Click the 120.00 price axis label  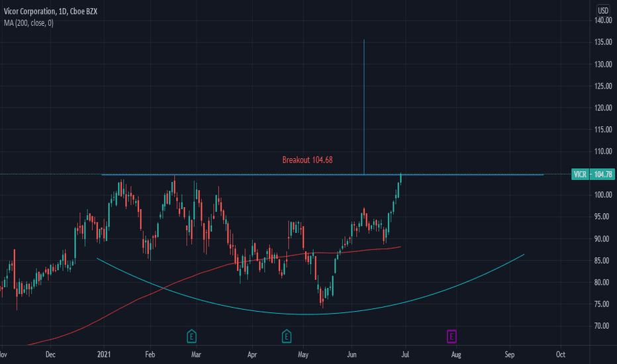pos(603,107)
